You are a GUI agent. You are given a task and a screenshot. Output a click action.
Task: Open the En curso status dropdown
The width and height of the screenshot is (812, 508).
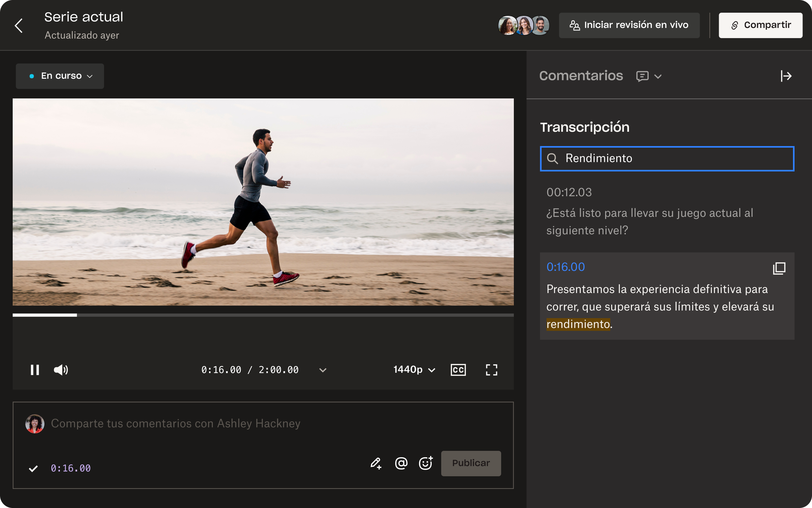pyautogui.click(x=60, y=76)
